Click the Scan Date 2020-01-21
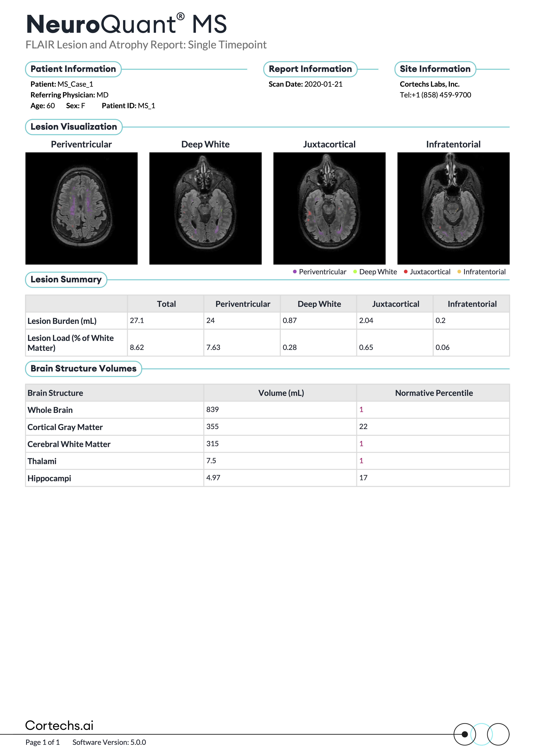The height and width of the screenshot is (756, 535). pos(306,84)
